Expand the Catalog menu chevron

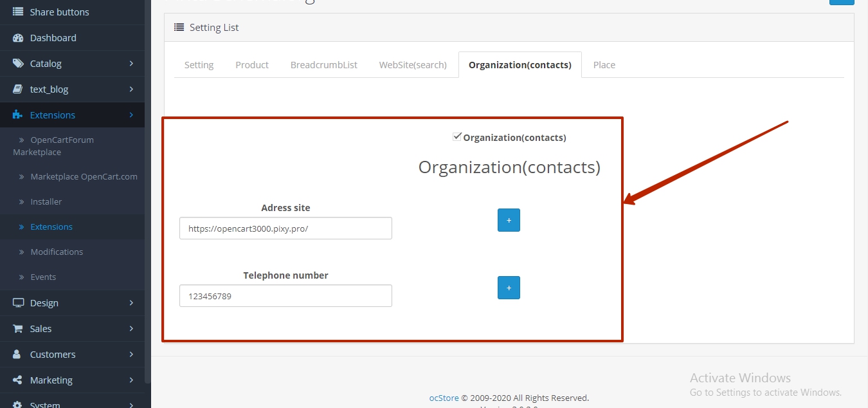pyautogui.click(x=131, y=64)
